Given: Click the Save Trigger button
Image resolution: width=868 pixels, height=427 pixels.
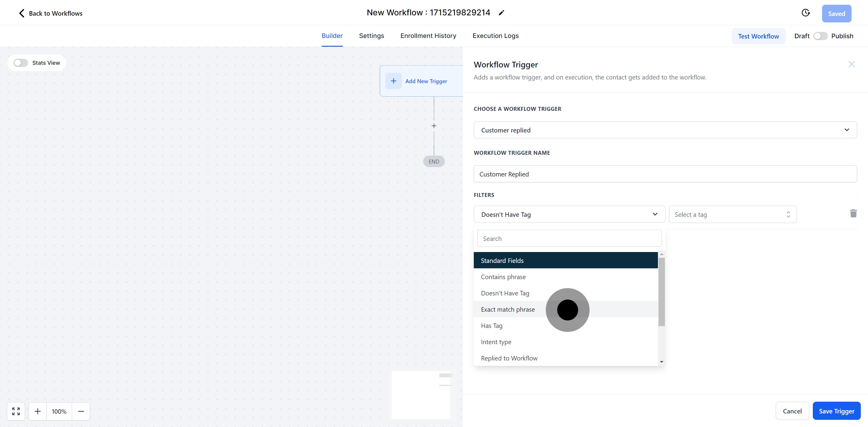Looking at the screenshot, I should tap(836, 411).
